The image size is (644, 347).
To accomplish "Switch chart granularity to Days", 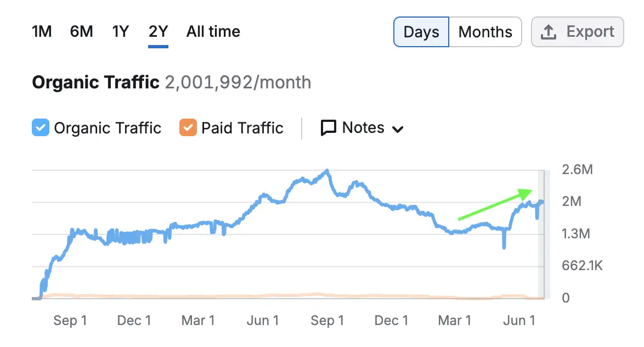I will pos(421,32).
